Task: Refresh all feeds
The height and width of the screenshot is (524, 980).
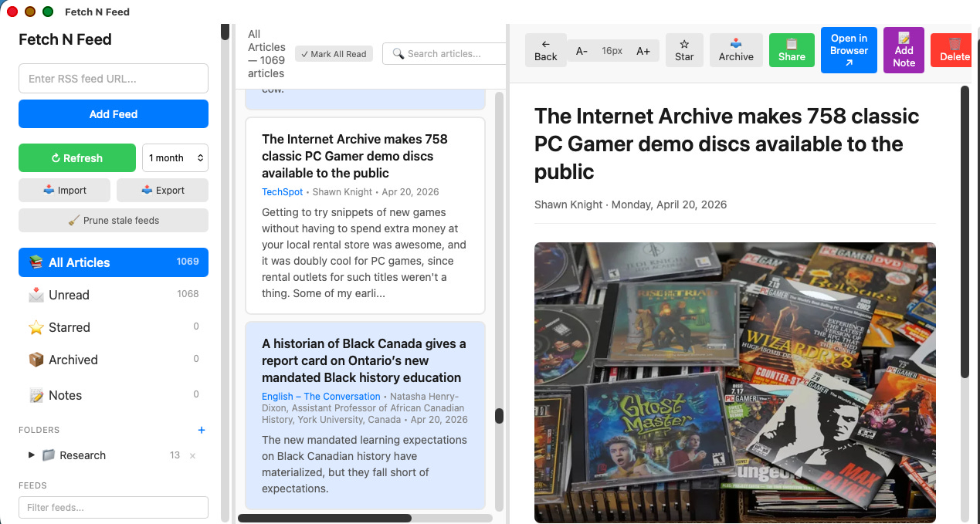Action: click(77, 157)
